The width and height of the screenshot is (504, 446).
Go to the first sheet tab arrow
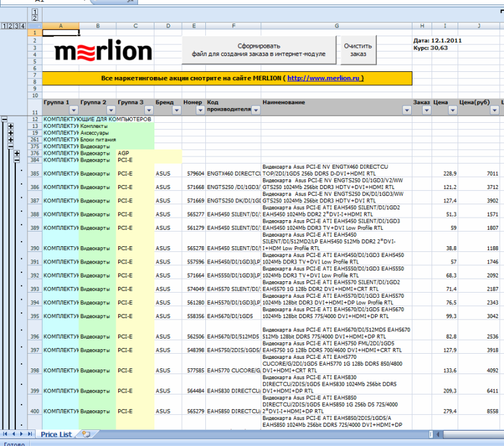(5, 434)
